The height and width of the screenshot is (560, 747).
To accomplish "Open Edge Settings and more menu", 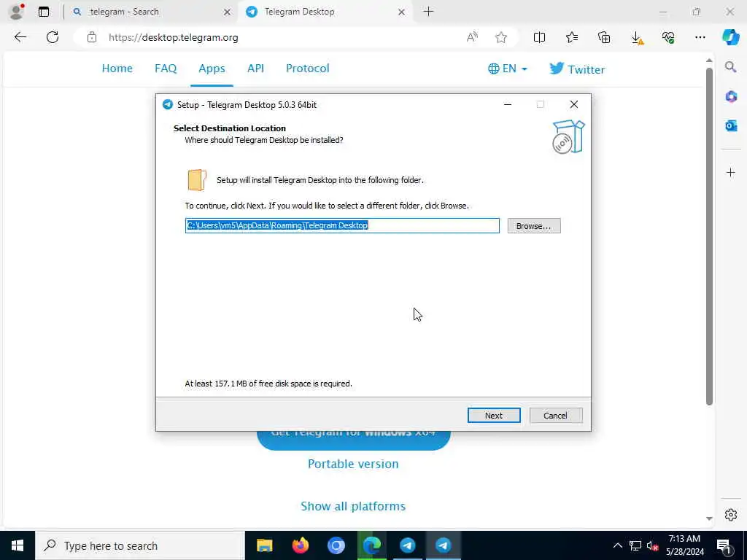I will pos(700,37).
